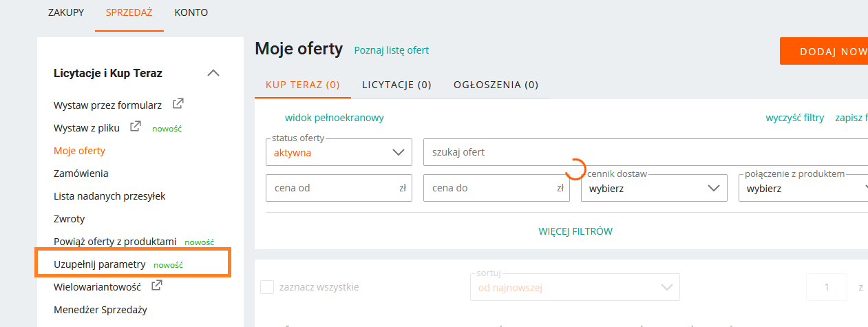Click external-link icon beside Wielowariantowość
This screenshot has height=327, width=868.
click(157, 285)
